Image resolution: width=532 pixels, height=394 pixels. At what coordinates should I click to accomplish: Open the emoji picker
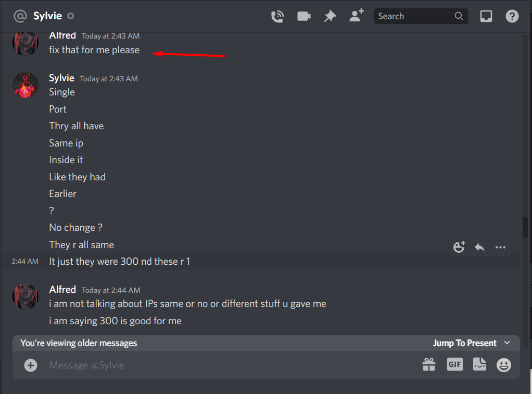pyautogui.click(x=504, y=365)
